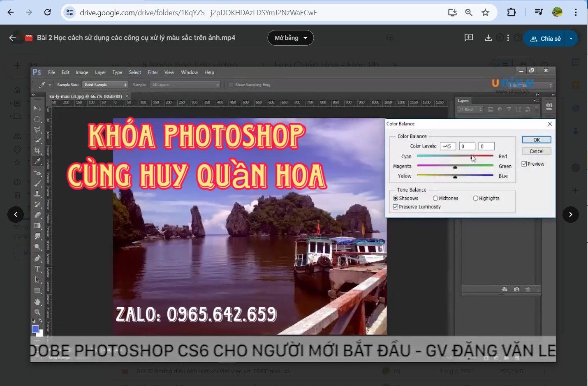Image resolution: width=588 pixels, height=386 pixels.
Task: Select the Horizontal Type tool
Action: click(x=37, y=269)
